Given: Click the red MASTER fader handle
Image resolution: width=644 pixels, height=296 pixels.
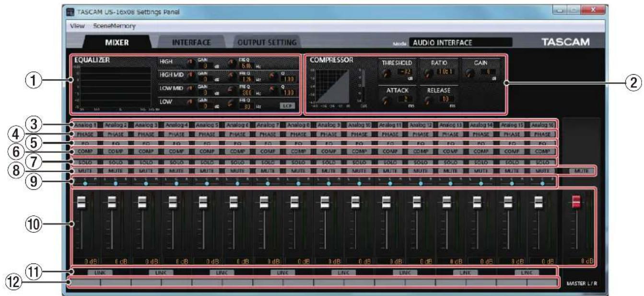Looking at the screenshot, I should pyautogui.click(x=576, y=202).
